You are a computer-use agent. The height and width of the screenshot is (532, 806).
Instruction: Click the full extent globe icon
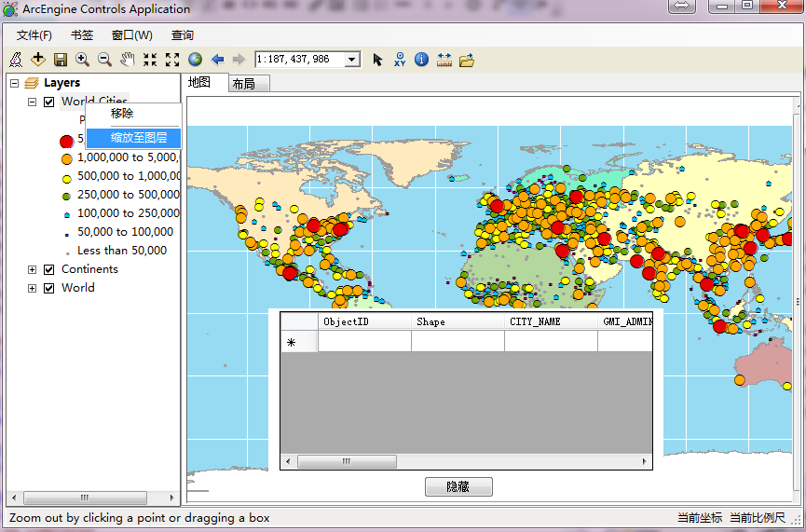tap(195, 60)
